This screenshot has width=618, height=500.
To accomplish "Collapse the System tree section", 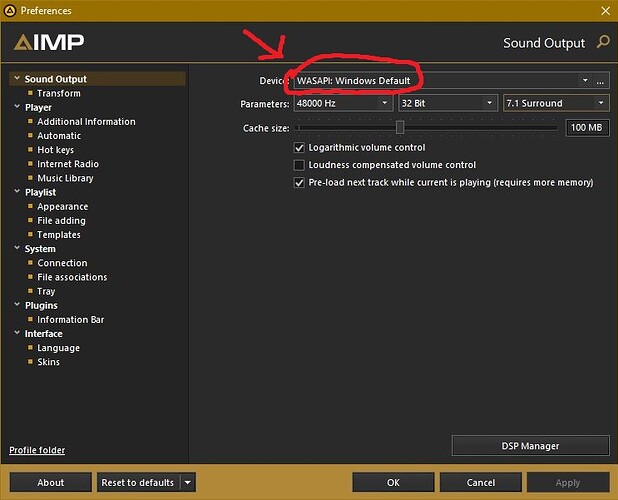I will click(17, 248).
